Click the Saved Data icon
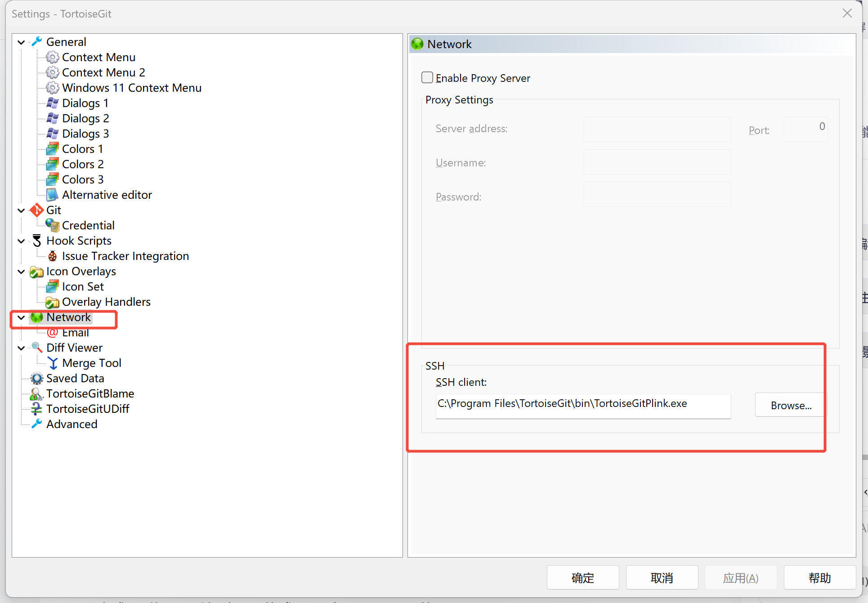The image size is (868, 603). pyautogui.click(x=37, y=378)
